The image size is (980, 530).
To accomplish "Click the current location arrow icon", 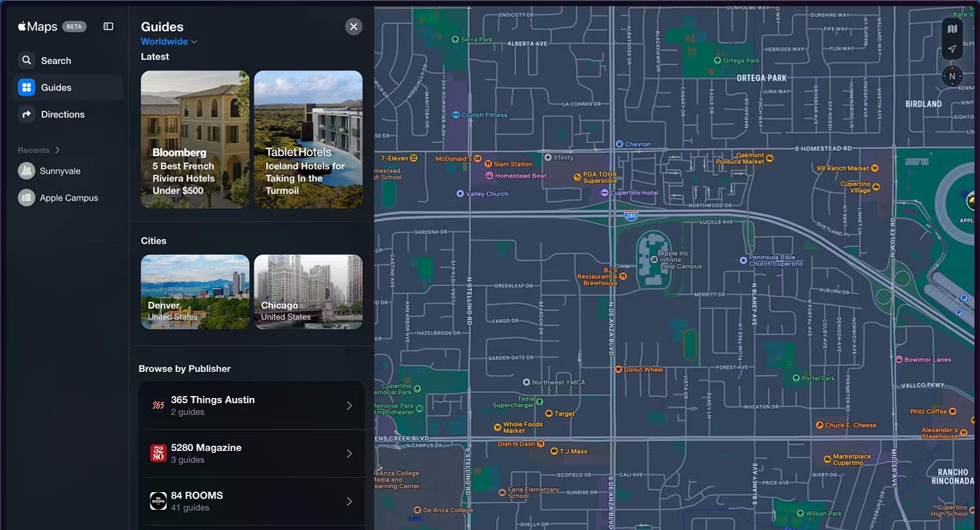I will tap(952, 49).
